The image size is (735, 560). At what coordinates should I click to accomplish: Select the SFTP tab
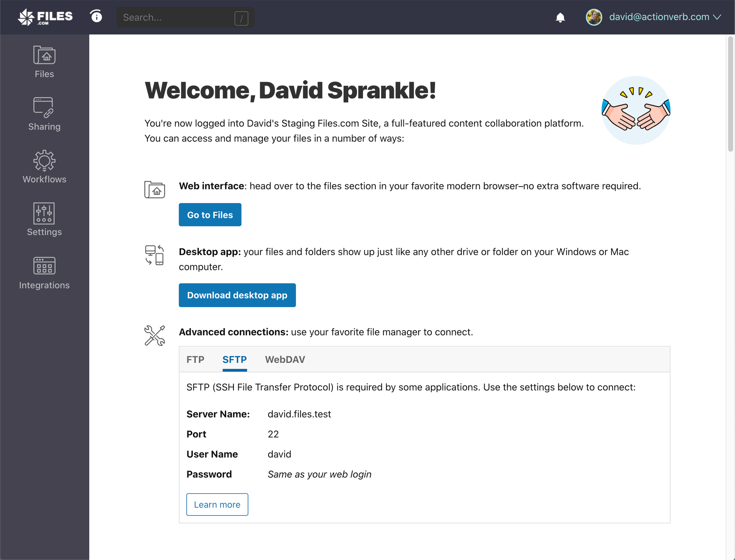tap(234, 359)
